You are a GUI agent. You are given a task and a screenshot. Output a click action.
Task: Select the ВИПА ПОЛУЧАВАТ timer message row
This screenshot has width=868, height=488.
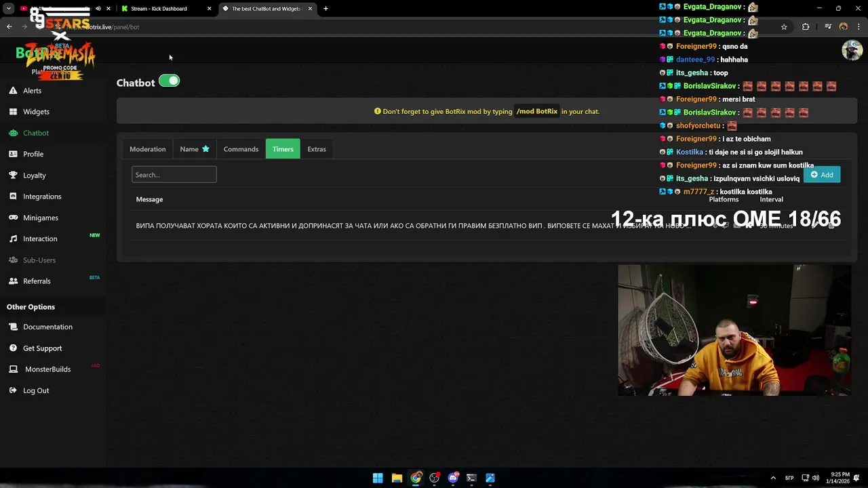coord(414,226)
